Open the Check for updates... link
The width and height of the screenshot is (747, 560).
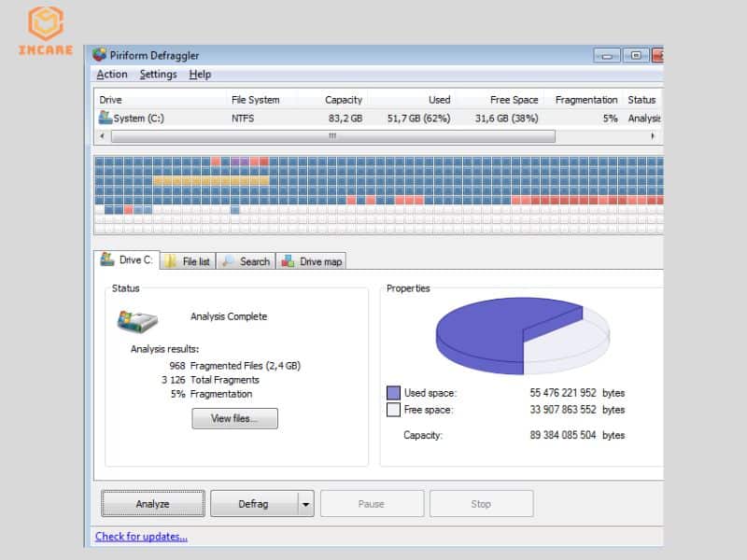(142, 537)
